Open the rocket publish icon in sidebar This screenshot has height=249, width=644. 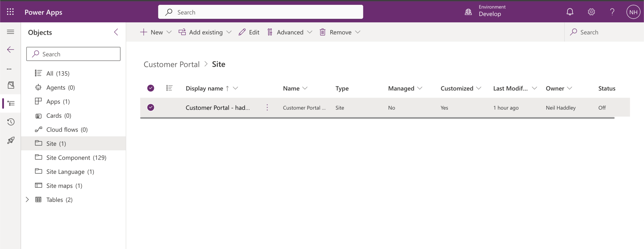coord(11,140)
